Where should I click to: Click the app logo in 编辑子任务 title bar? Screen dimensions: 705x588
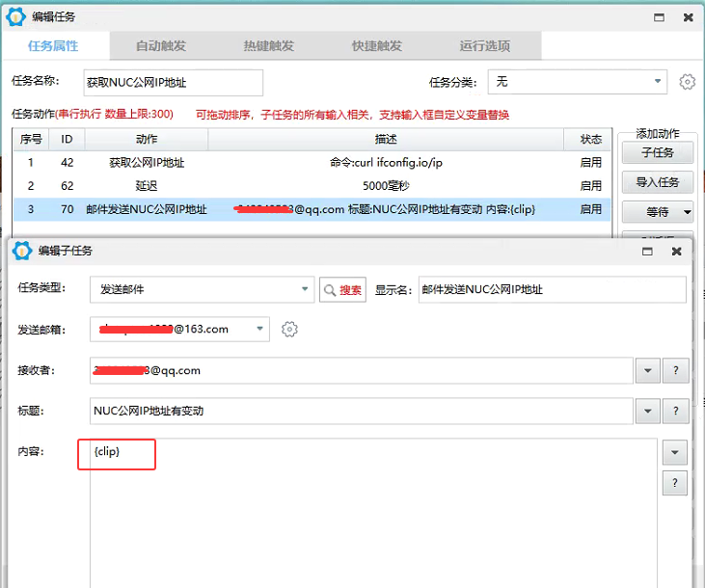pyautogui.click(x=22, y=251)
